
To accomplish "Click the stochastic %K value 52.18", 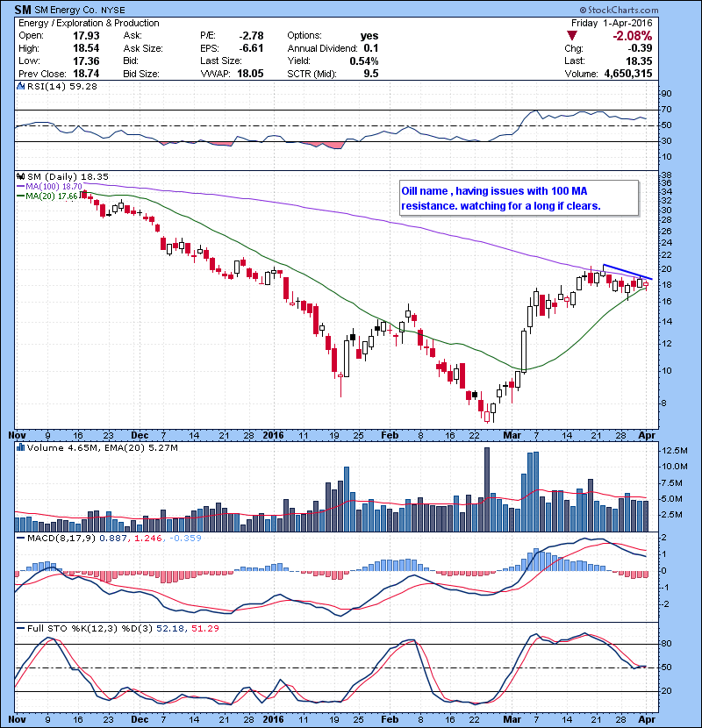I will pyautogui.click(x=170, y=628).
